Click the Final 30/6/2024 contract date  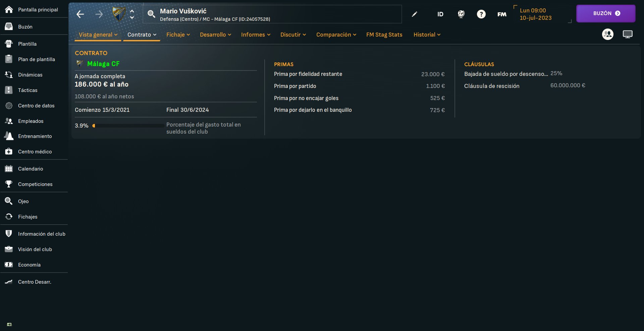(x=187, y=110)
